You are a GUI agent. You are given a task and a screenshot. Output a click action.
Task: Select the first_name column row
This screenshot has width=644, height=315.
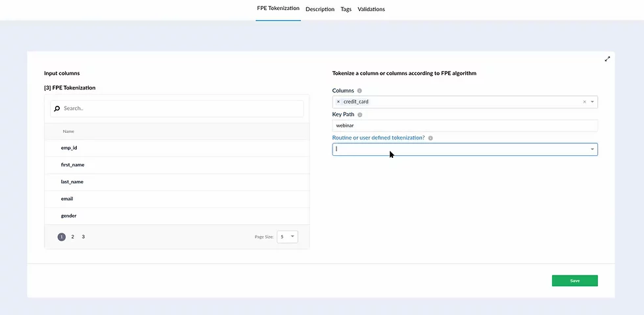(x=177, y=165)
